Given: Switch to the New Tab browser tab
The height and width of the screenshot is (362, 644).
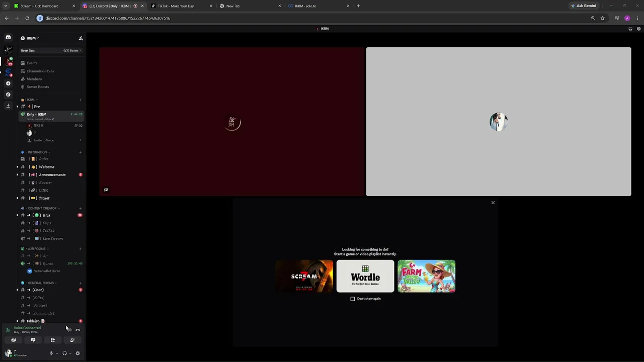Looking at the screenshot, I should coord(250,6).
